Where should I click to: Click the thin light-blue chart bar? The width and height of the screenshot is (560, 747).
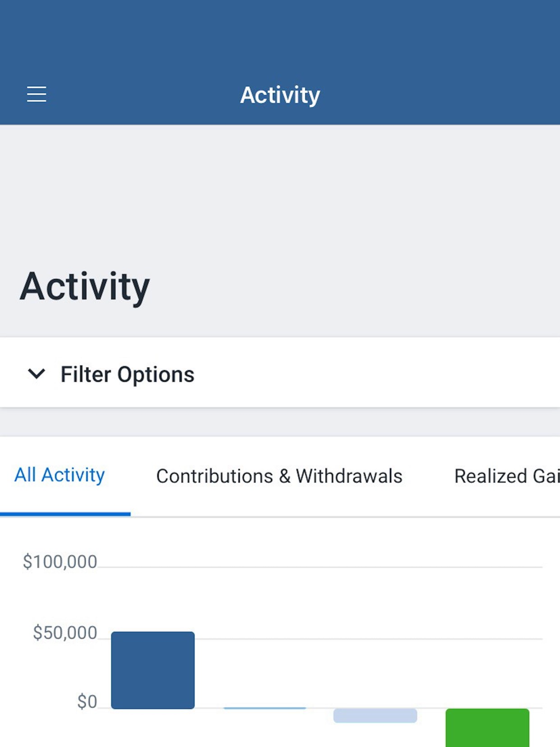click(264, 708)
